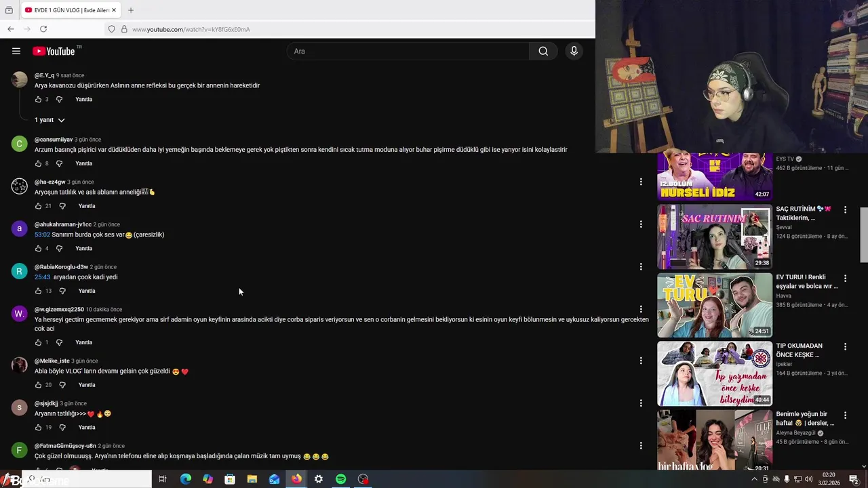Open options menu for @FatmaGümüşsoy-u8n's comment
This screenshot has width=868, height=488.
(x=641, y=446)
